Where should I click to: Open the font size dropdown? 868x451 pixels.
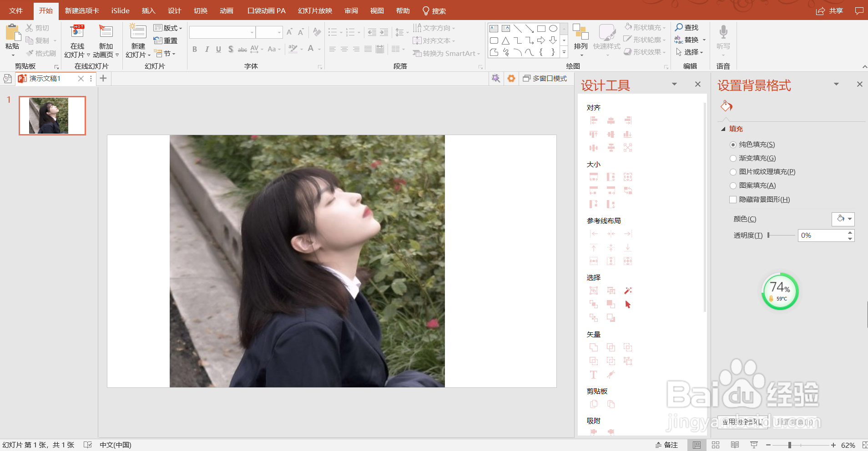pos(279,32)
